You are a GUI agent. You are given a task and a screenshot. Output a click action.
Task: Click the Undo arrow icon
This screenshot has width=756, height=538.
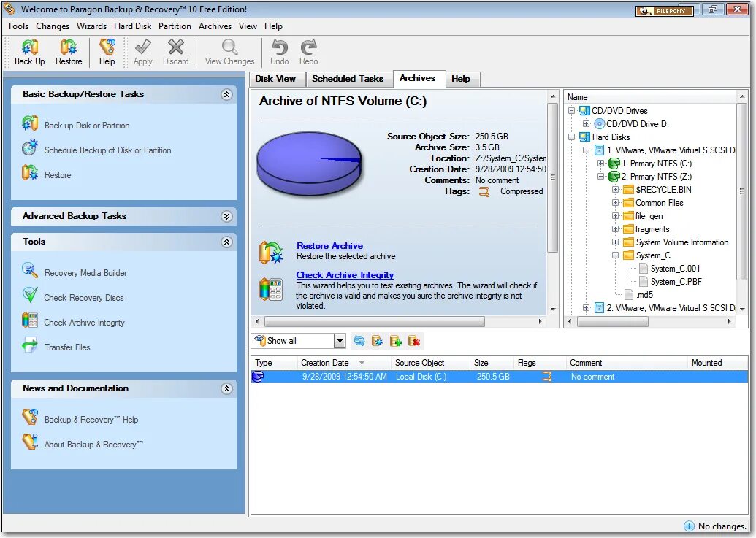click(280, 47)
